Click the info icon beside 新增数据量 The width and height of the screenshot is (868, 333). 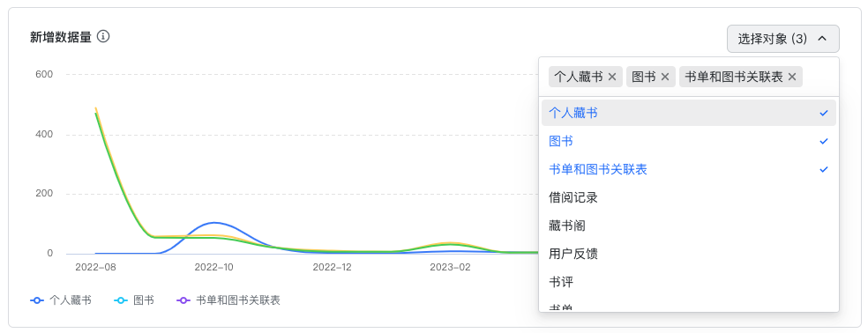[x=103, y=37]
